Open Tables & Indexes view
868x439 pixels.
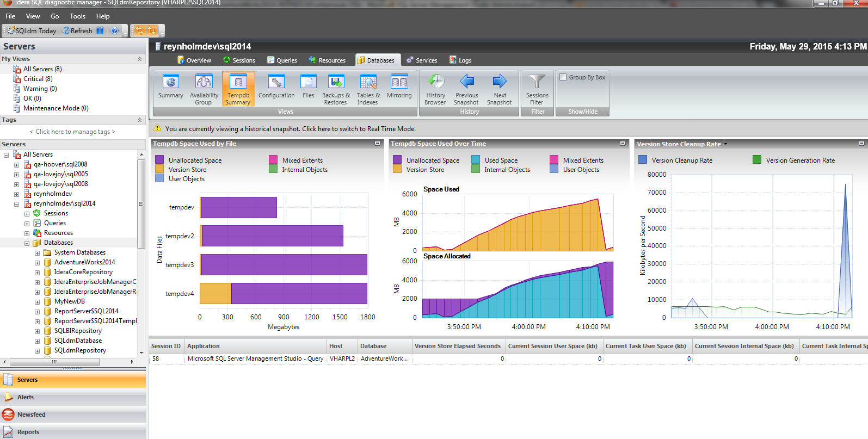click(368, 89)
